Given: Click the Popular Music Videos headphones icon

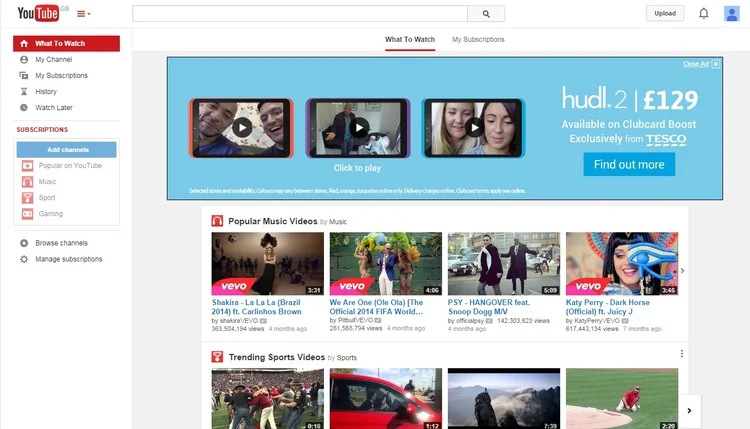Looking at the screenshot, I should click(x=217, y=221).
